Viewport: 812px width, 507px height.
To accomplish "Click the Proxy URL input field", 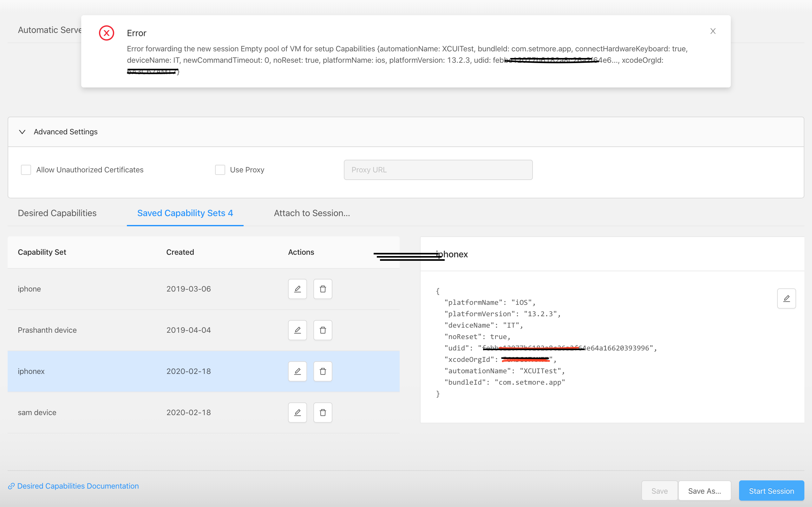I will [x=438, y=170].
